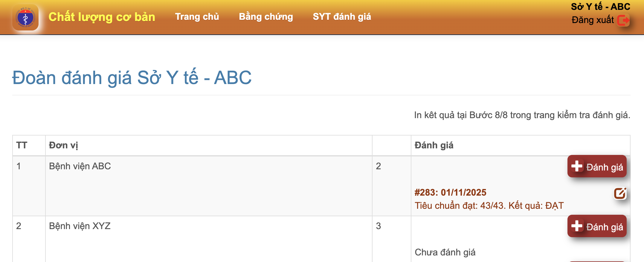
Task: Open the edit icon for assessment #283
Action: coord(620,194)
